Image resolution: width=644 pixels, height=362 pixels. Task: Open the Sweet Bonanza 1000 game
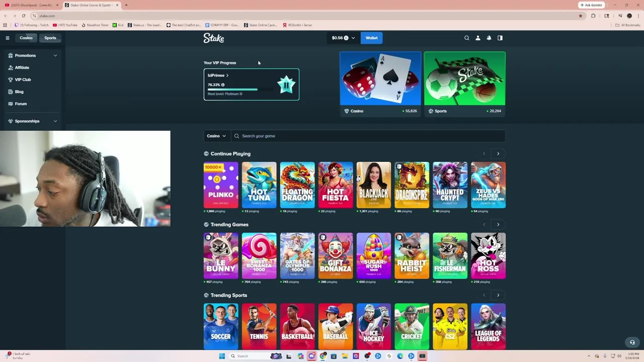click(x=259, y=256)
